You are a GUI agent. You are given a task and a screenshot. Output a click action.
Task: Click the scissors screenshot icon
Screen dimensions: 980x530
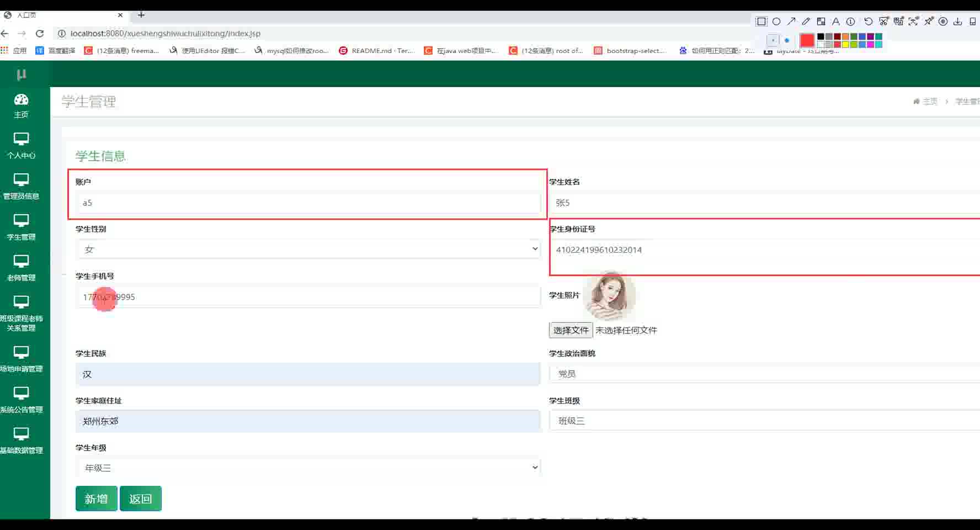[883, 22]
